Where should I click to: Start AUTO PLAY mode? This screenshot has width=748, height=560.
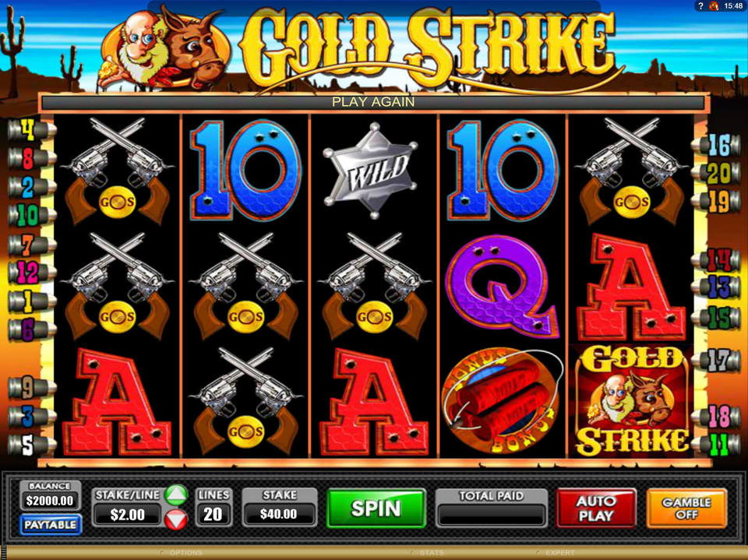coord(596,509)
